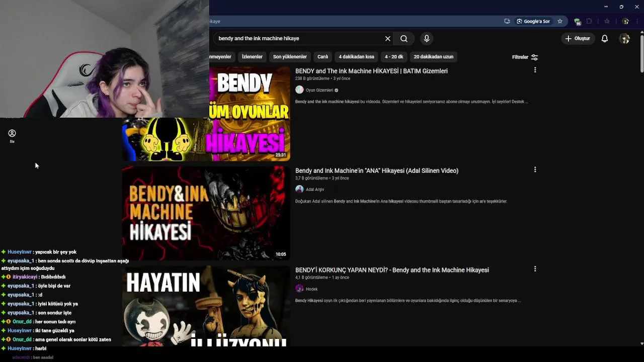This screenshot has height=362, width=644.
Task: Click the Oluştur create button
Action: tap(577, 38)
